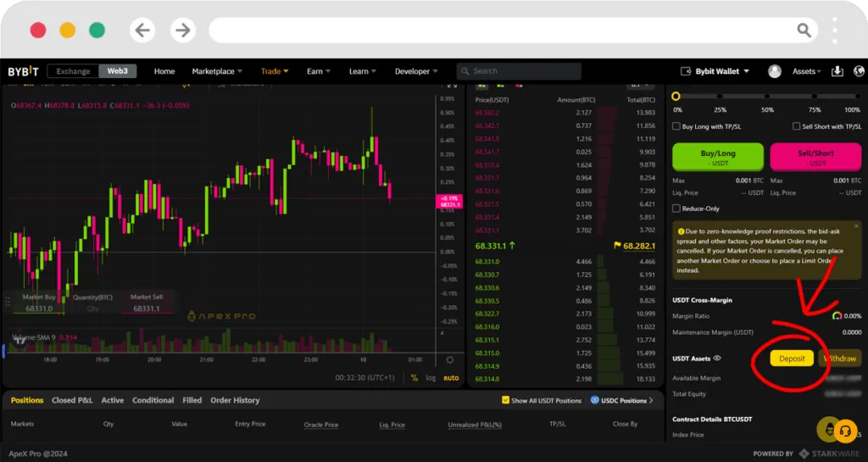Image resolution: width=868 pixels, height=462 pixels.
Task: Switch to the Conditional tab
Action: coord(153,400)
